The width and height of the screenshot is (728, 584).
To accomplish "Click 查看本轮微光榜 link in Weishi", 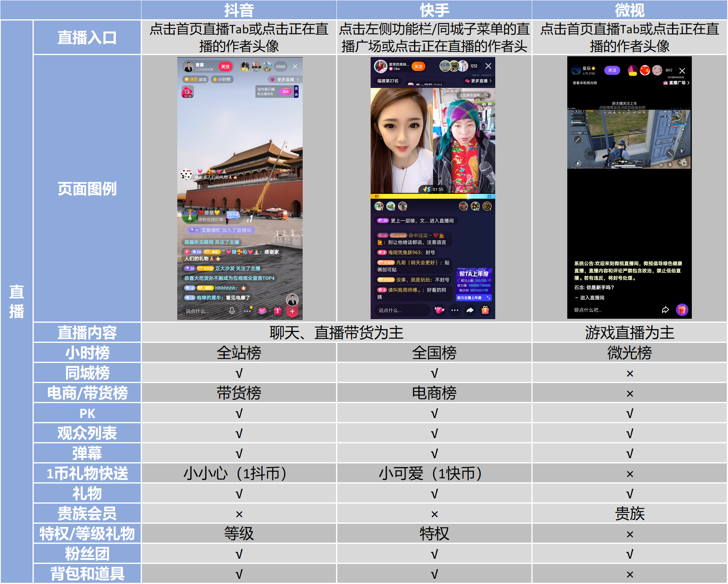I will (585, 83).
